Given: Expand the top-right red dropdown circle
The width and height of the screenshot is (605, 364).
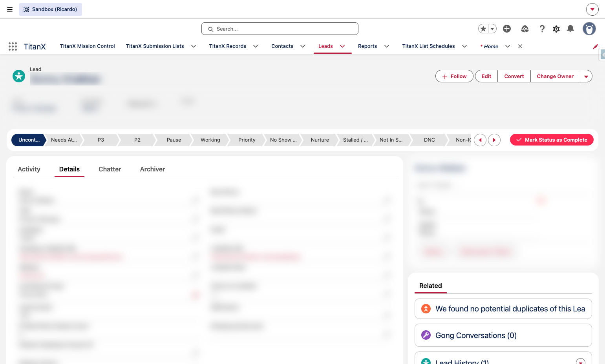Looking at the screenshot, I should (x=592, y=9).
